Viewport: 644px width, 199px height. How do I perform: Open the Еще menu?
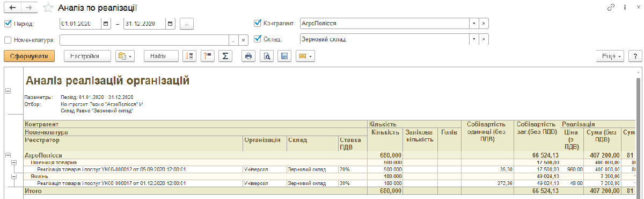pyautogui.click(x=611, y=56)
